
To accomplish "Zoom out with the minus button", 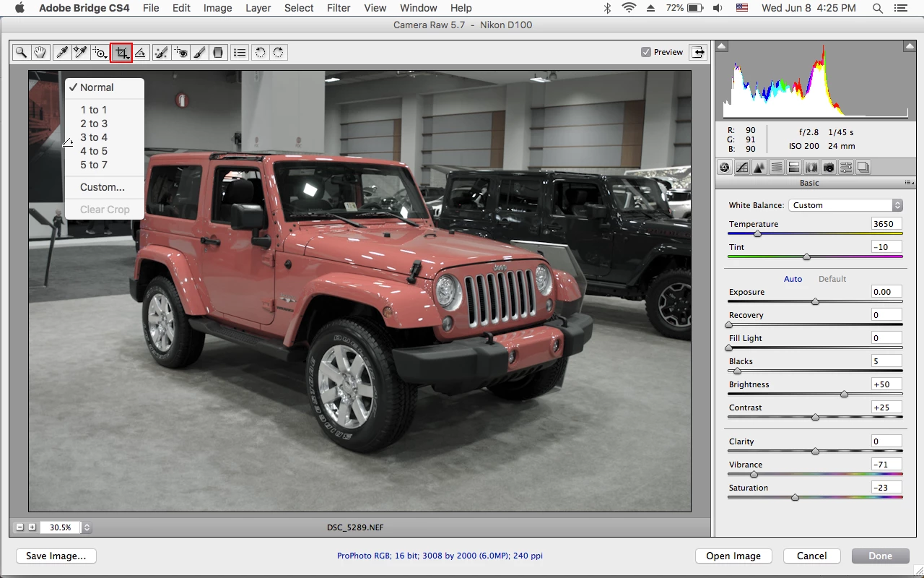I will (x=20, y=527).
